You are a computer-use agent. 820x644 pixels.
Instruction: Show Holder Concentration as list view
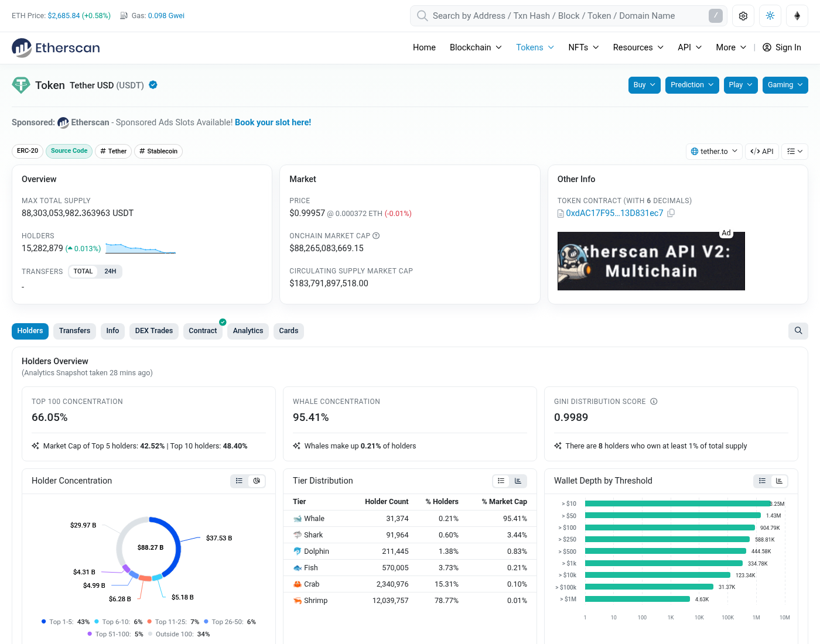(x=239, y=481)
